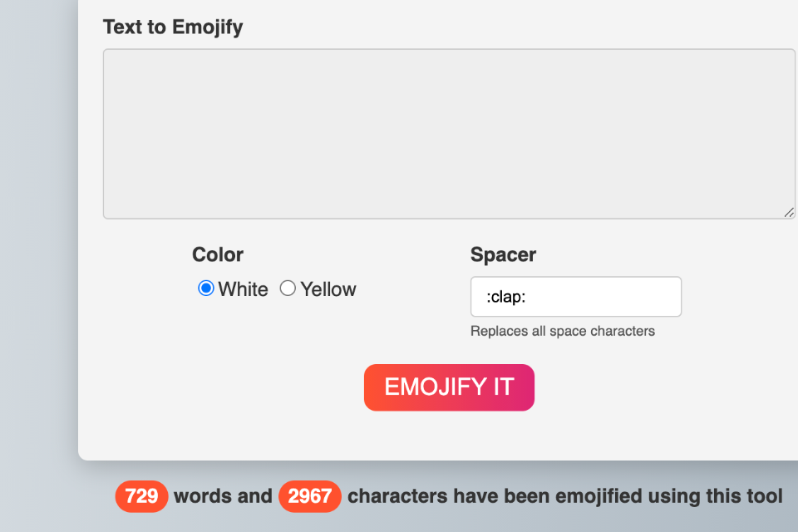Select the White color option
The height and width of the screenshot is (532, 798).
(205, 288)
